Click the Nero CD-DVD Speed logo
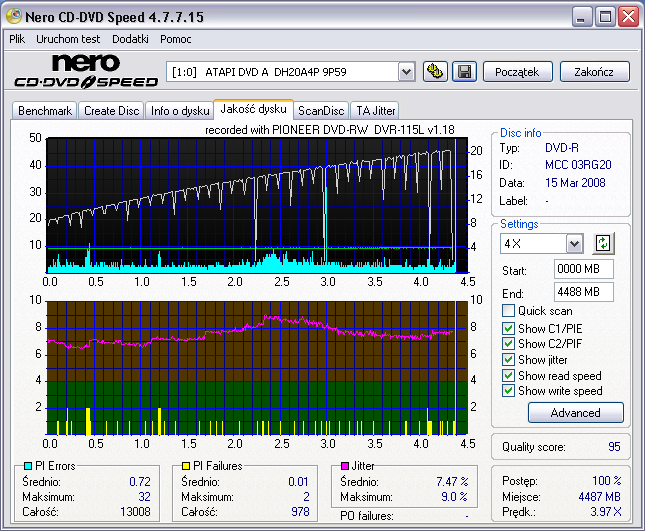 tap(86, 71)
